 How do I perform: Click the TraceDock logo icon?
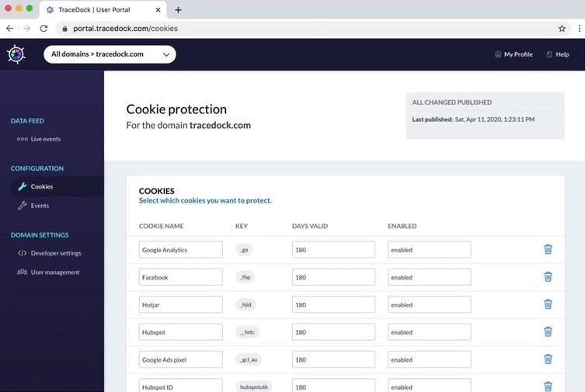coord(16,54)
